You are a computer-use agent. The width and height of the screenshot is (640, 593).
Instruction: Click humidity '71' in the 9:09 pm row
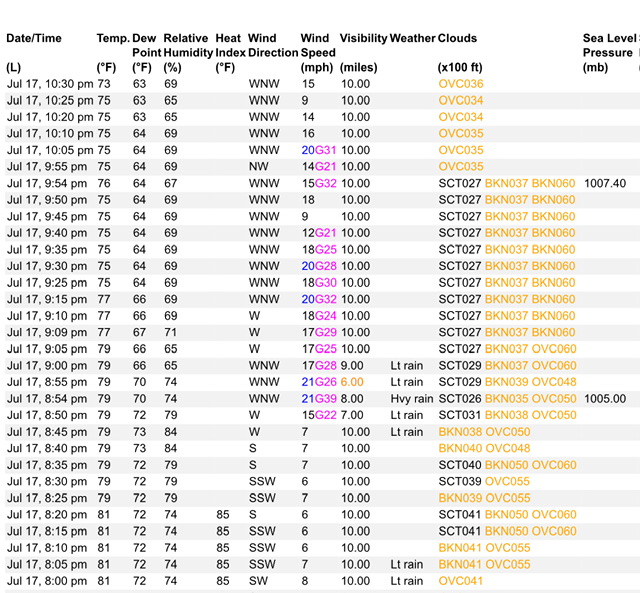(171, 332)
